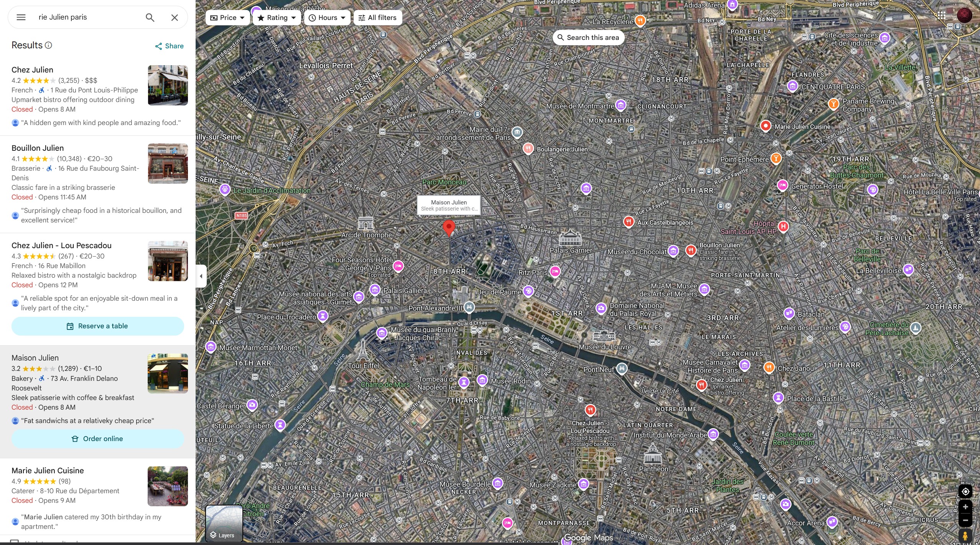
Task: Click the text "Classic fare in a striking brasserie" in results
Action: 63,188
